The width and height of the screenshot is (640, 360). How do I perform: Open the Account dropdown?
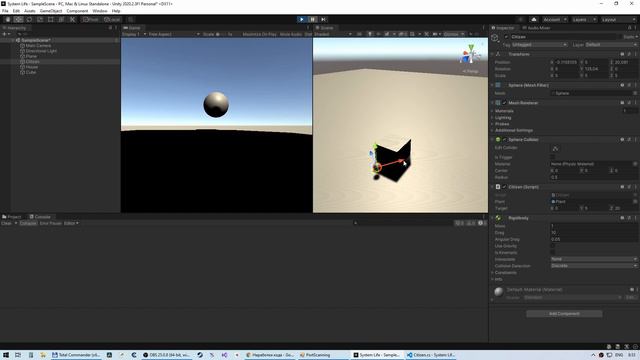point(554,20)
